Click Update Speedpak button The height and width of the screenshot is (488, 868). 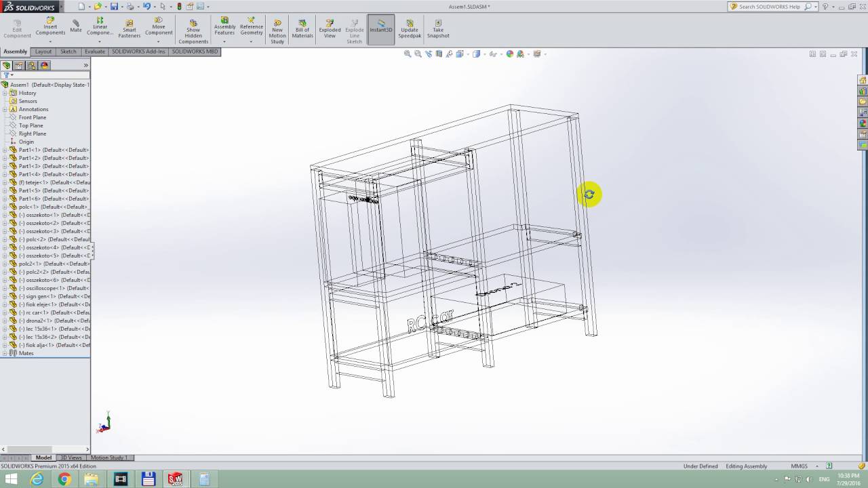[x=410, y=28]
